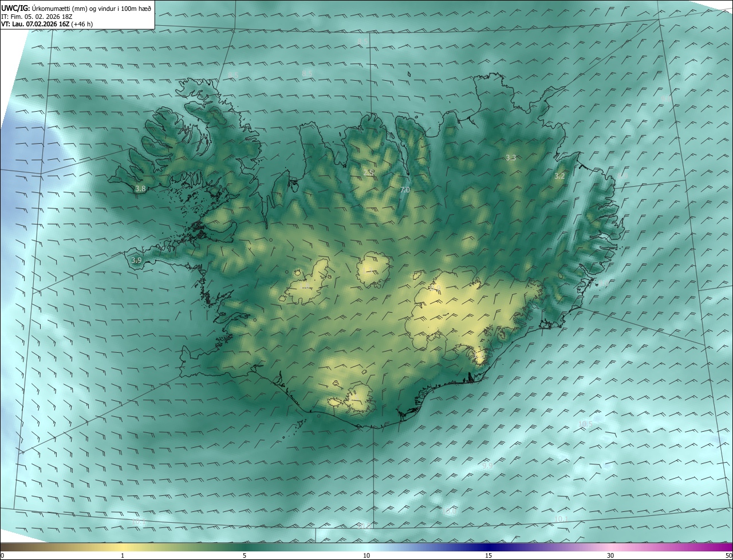
Task: Click the 10 tick on the color scale
Action: tap(366, 555)
